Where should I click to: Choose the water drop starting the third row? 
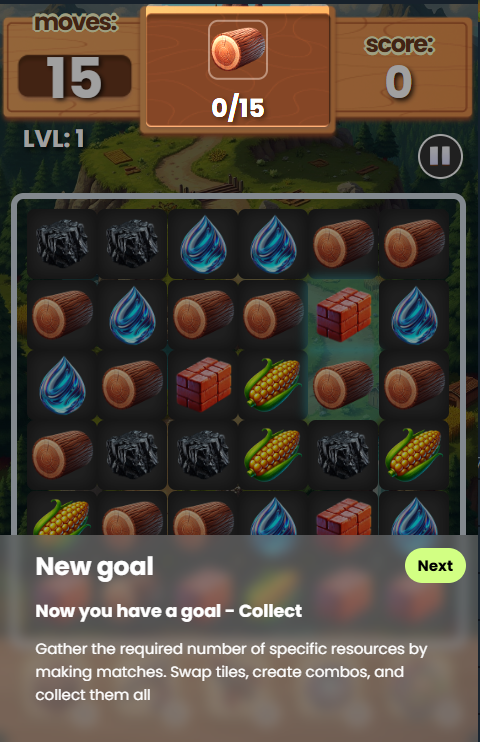point(62,384)
